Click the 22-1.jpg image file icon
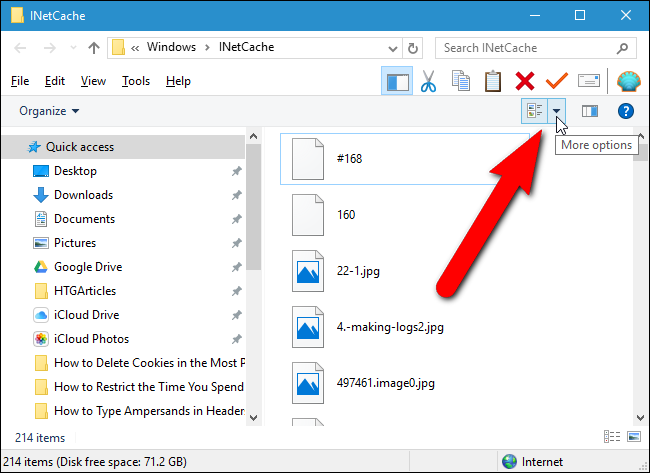The height and width of the screenshot is (473, 650). click(308, 271)
